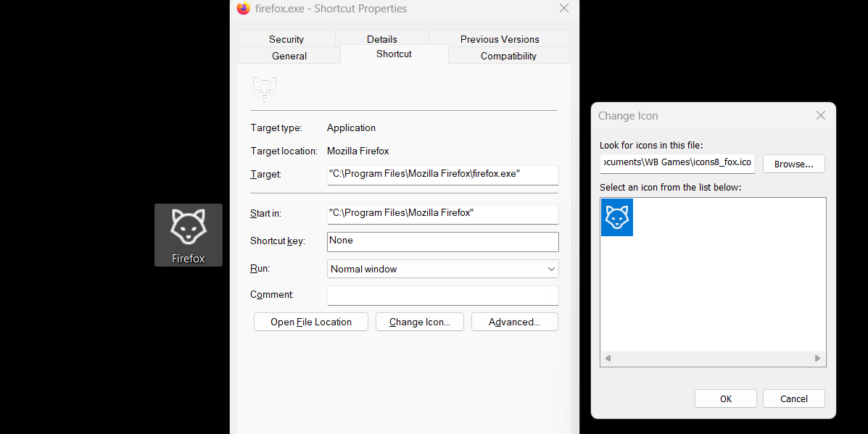The width and height of the screenshot is (868, 434).
Task: Switch to the Security tab
Action: 286,38
